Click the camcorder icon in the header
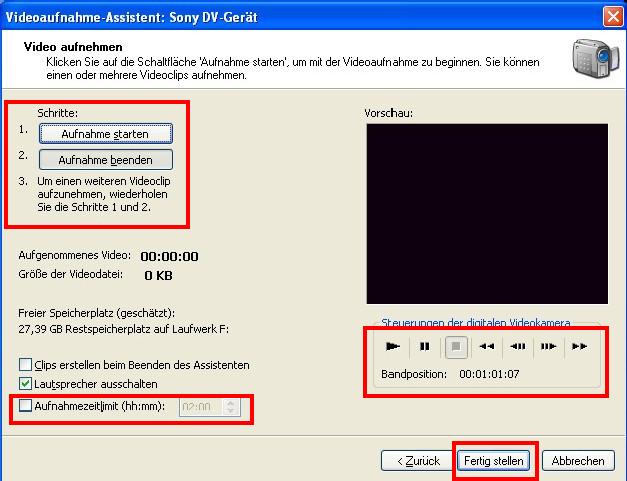The width and height of the screenshot is (627, 481). point(588,57)
